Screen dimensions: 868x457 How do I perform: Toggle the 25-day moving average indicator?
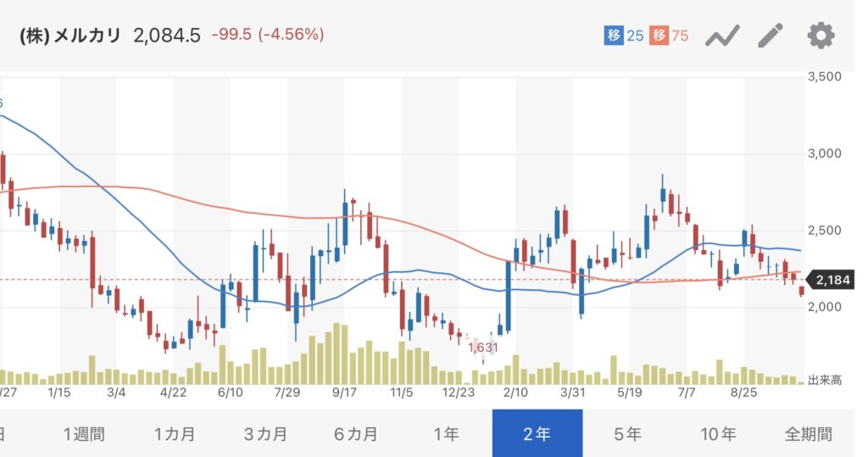click(x=624, y=36)
